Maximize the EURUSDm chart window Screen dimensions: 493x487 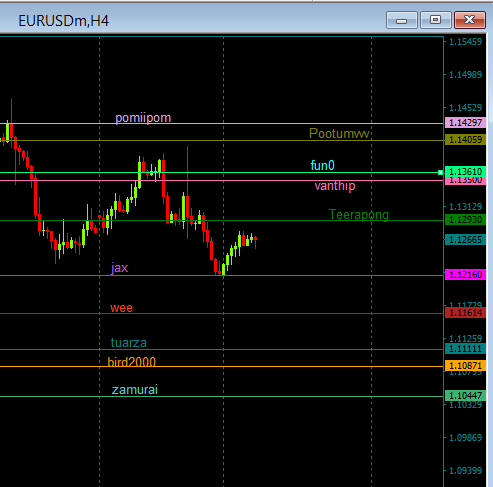point(435,20)
